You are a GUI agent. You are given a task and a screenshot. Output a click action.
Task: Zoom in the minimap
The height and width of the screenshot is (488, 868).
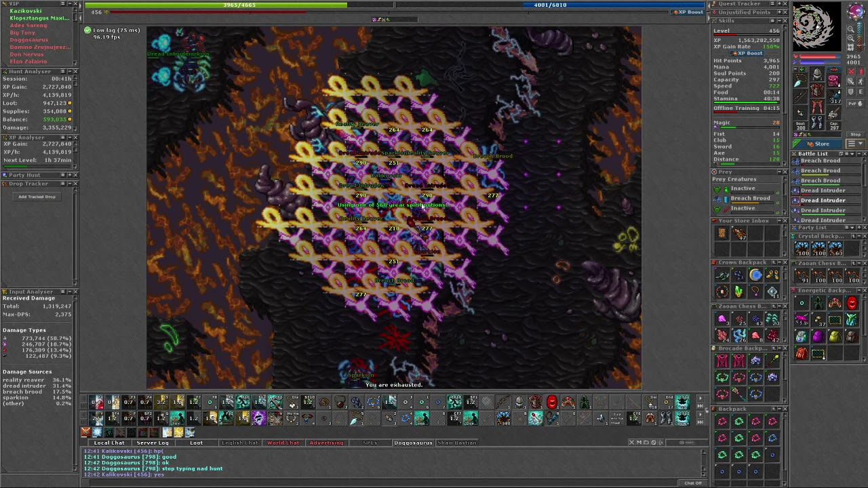(x=851, y=38)
